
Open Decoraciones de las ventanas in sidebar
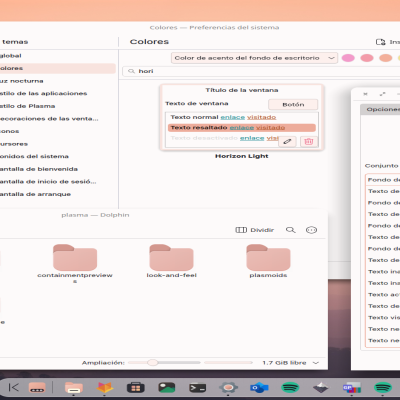click(57, 119)
